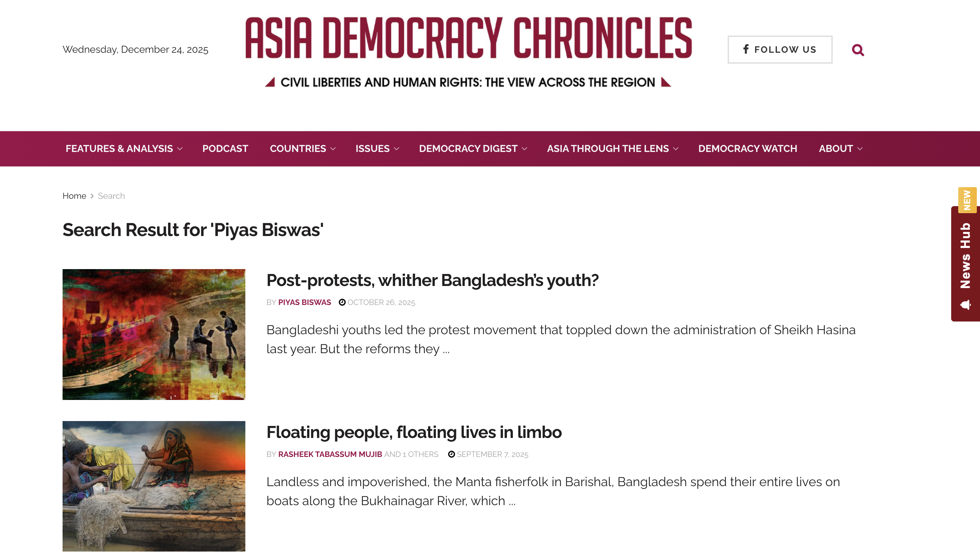Open the Democracy Watch menu item
980x560 pixels.
[x=748, y=149]
